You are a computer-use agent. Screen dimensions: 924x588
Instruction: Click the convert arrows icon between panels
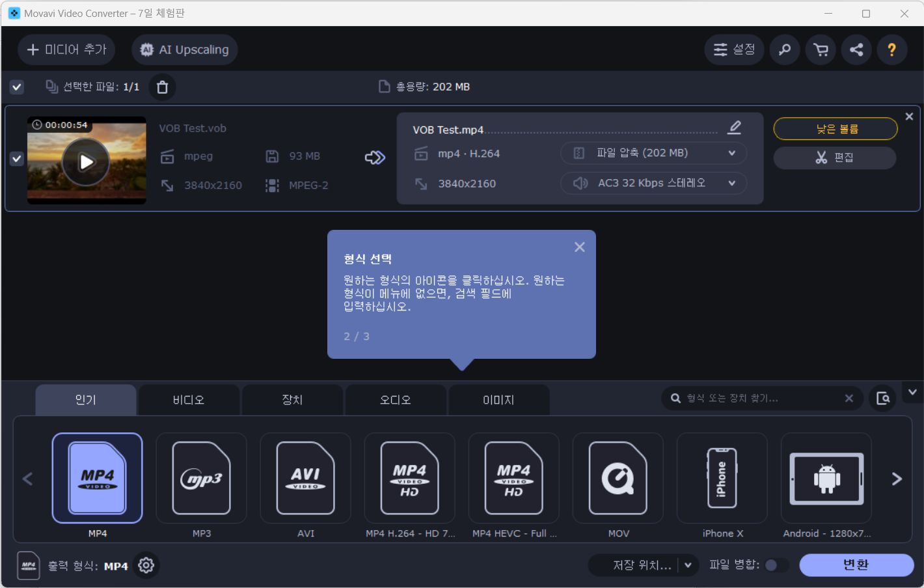coord(375,158)
